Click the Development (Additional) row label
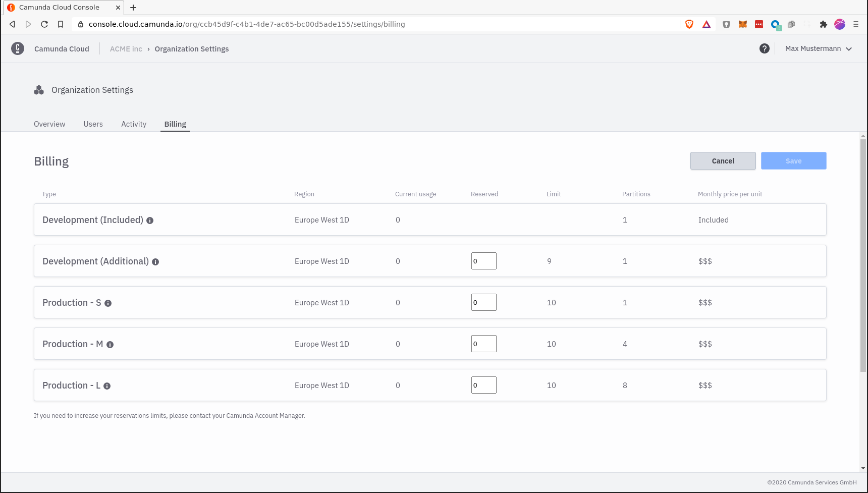The width and height of the screenshot is (868, 493). 96,261
